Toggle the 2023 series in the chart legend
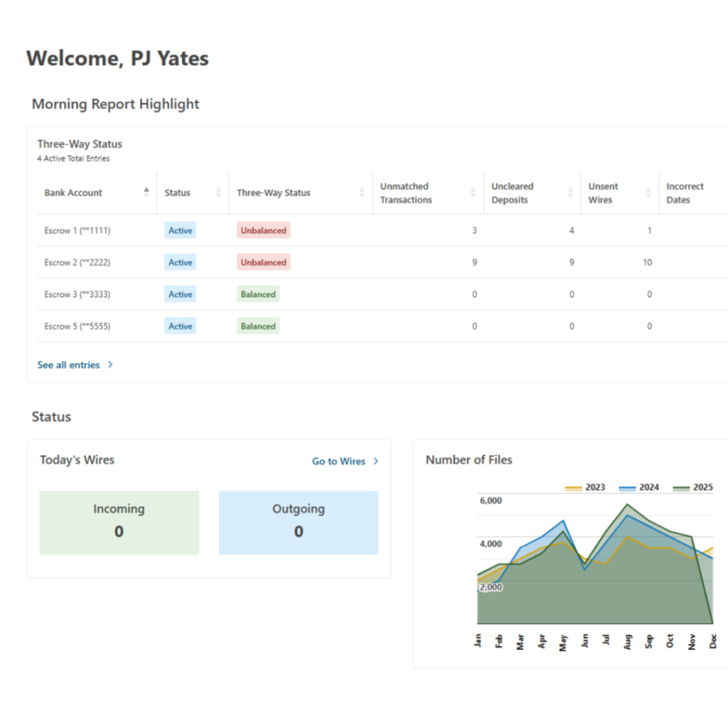The width and height of the screenshot is (728, 728). point(589,487)
